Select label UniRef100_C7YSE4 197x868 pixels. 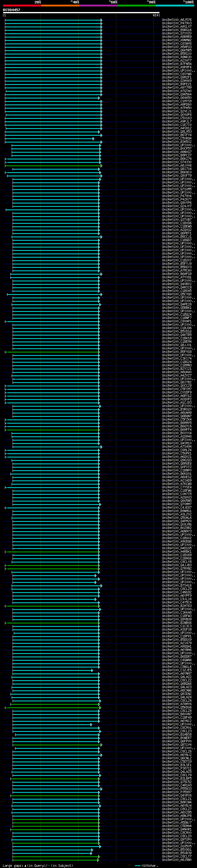pos(177,487)
